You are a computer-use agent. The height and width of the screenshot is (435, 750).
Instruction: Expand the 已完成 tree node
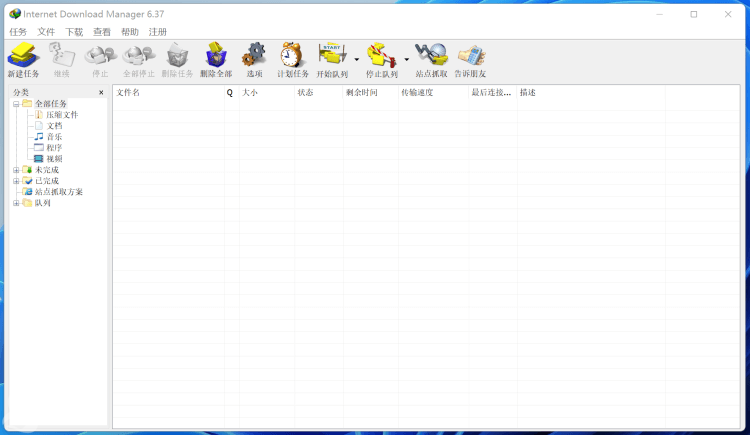tap(16, 181)
